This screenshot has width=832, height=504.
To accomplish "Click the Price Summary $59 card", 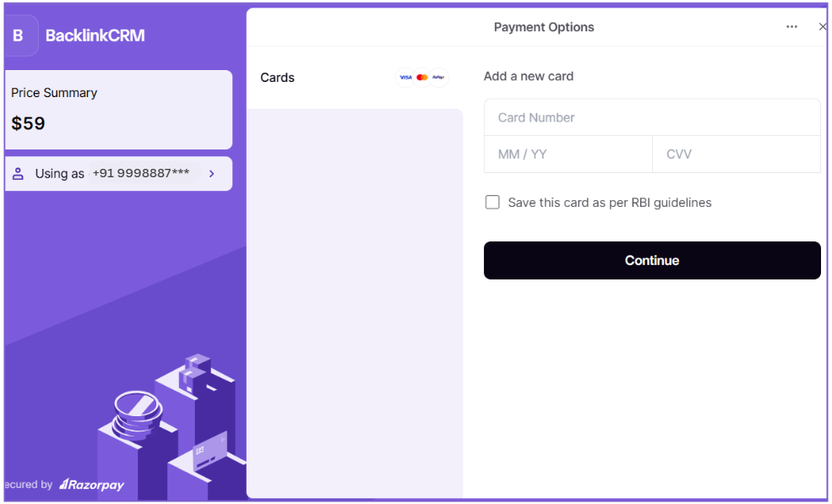I will click(118, 110).
